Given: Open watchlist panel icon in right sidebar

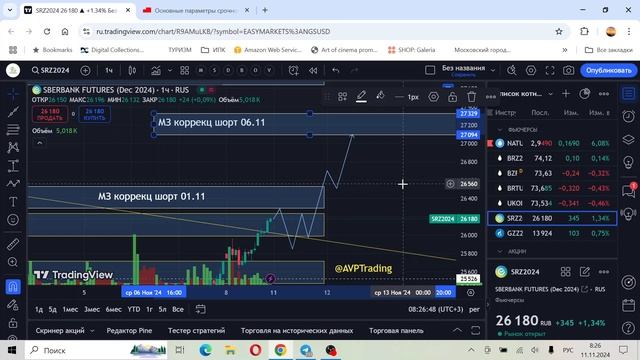Looking at the screenshot, I should pyautogui.click(x=629, y=94).
